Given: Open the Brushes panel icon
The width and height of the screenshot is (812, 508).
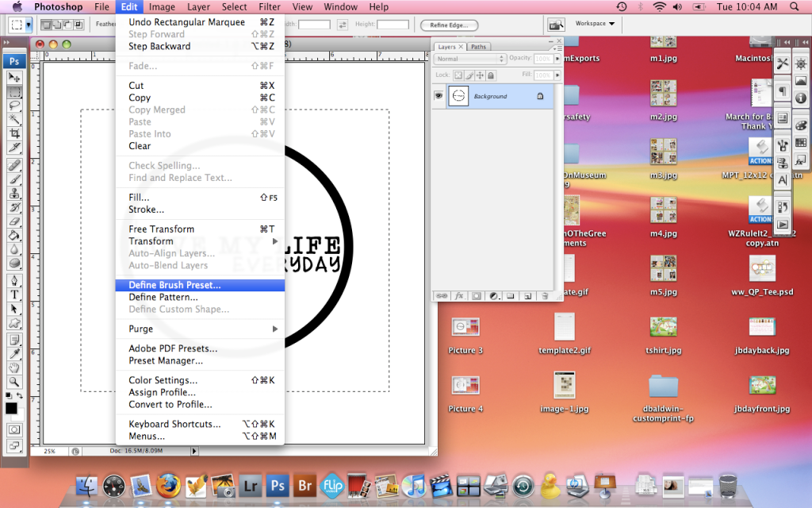Looking at the screenshot, I should pos(783,146).
